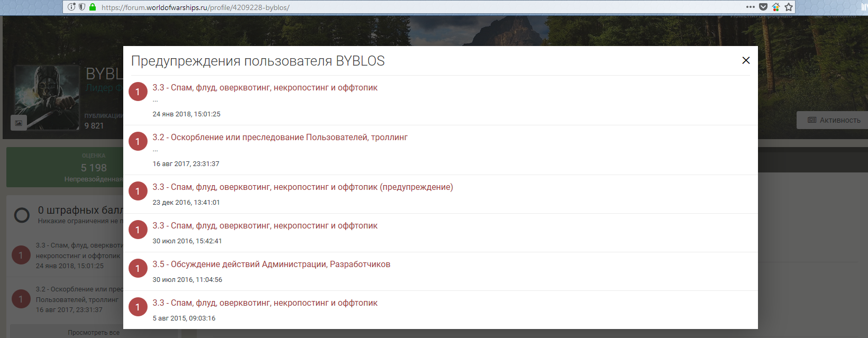
Task: Bookmark this page with the star icon
Action: [789, 7]
